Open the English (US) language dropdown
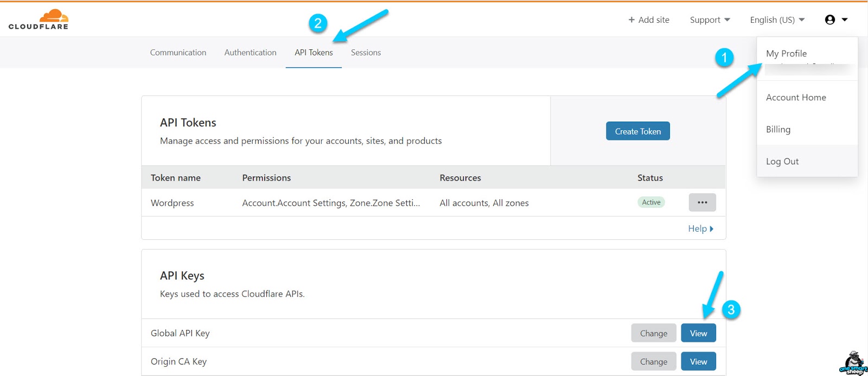The height and width of the screenshot is (376, 868). pyautogui.click(x=777, y=20)
